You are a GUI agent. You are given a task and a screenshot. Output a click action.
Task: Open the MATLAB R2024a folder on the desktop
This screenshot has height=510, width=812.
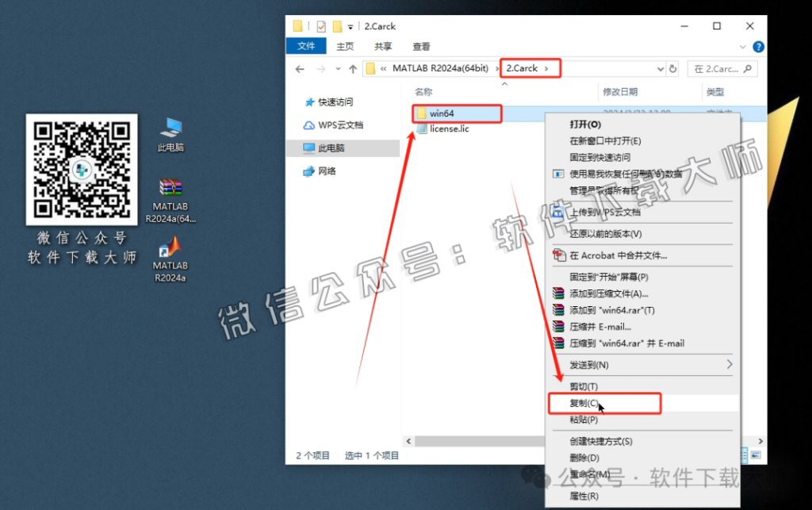click(169, 258)
